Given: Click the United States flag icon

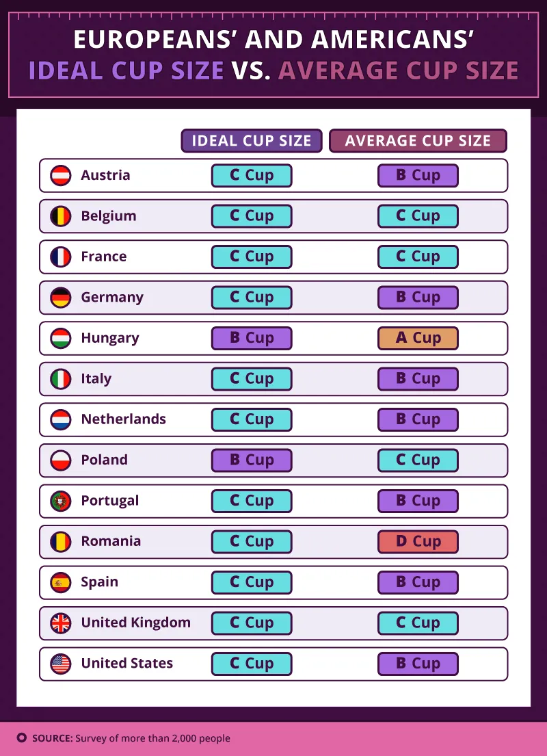Looking at the screenshot, I should [x=61, y=664].
